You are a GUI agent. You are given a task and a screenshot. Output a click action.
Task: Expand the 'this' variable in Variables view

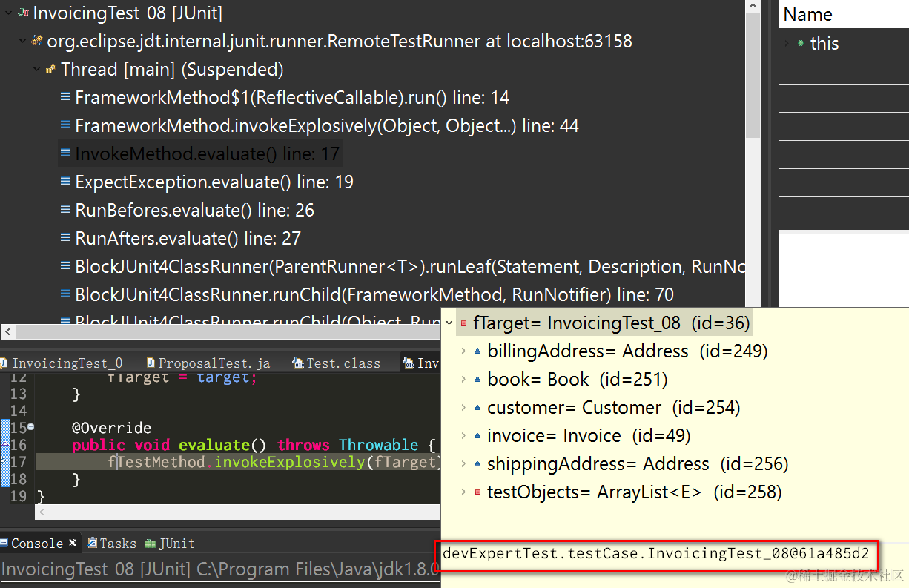(x=786, y=43)
